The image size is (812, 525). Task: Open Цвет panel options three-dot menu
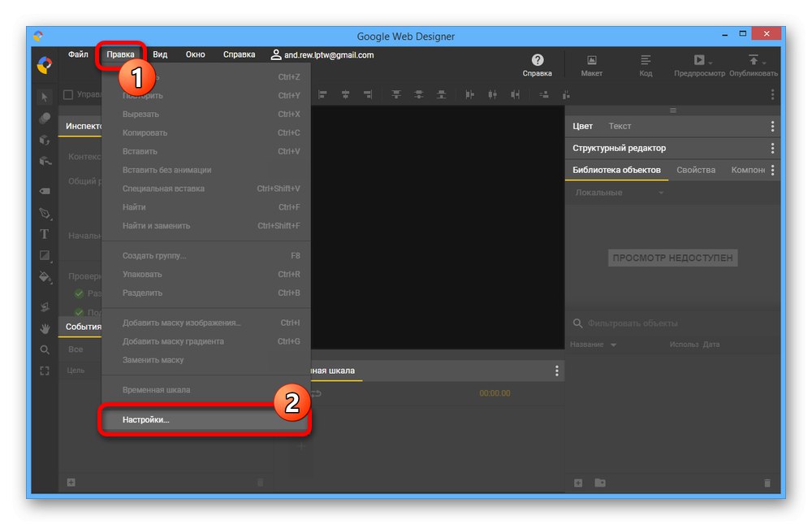point(772,126)
